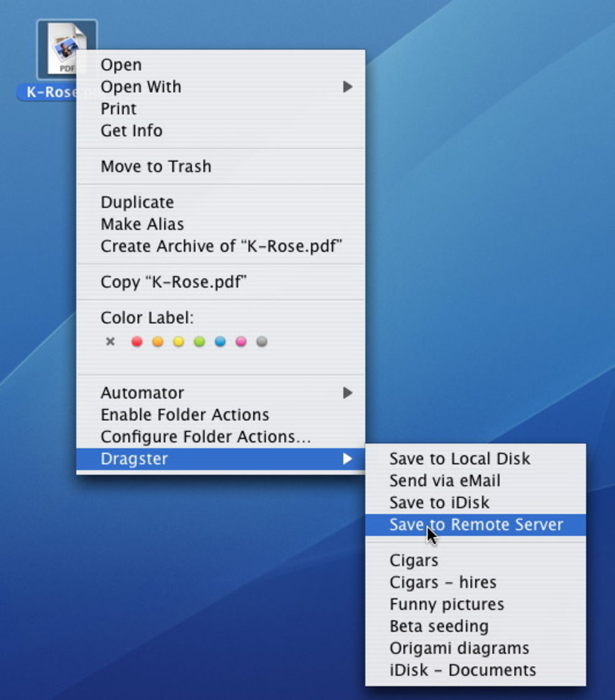Screen dimensions: 615x700
Task: Apply the orange color label
Action: pos(158,342)
